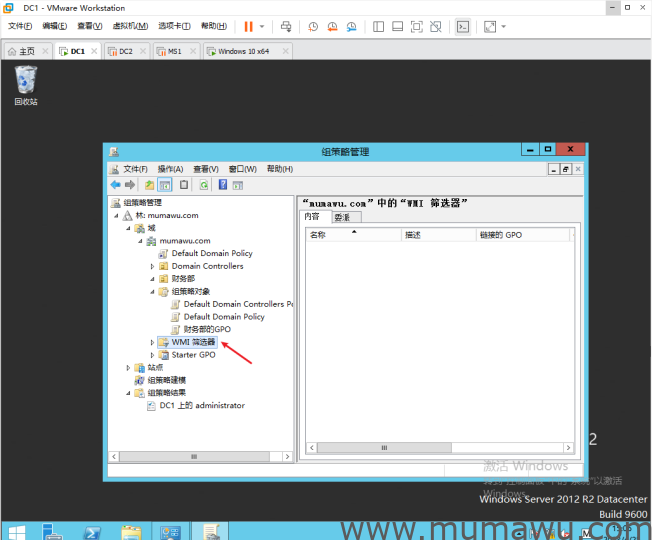Click the Windows Start button
Viewport: 652px width, 540px height.
tap(17, 531)
